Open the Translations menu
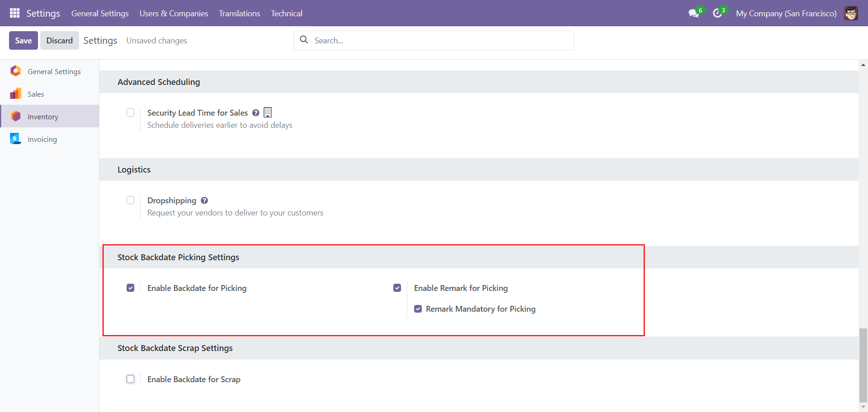Viewport: 868px width, 412px height. point(239,13)
